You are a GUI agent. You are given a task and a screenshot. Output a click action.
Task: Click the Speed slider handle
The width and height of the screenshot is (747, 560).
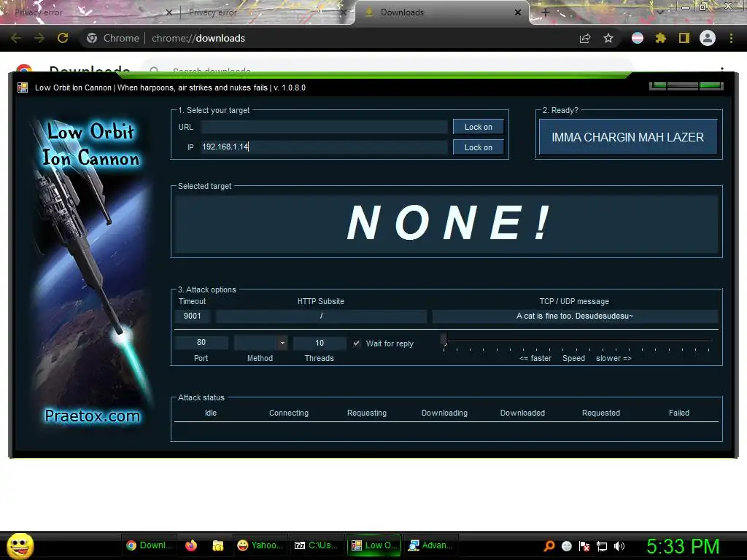(x=444, y=340)
